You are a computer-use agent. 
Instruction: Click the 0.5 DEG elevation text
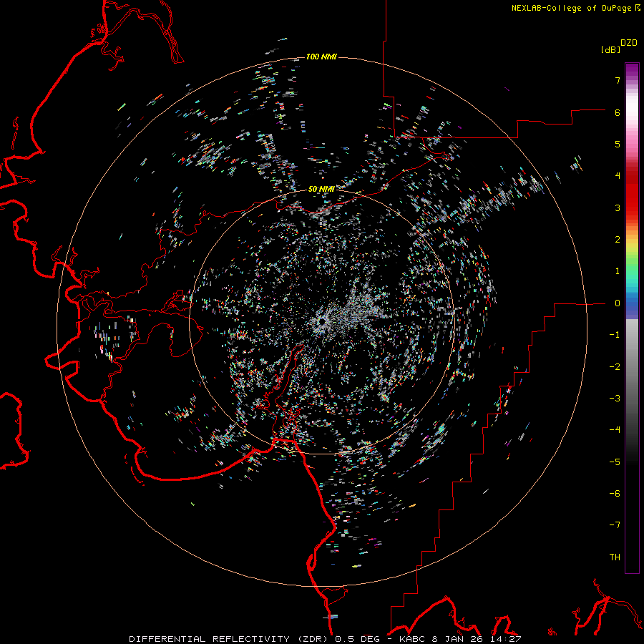coord(357,639)
